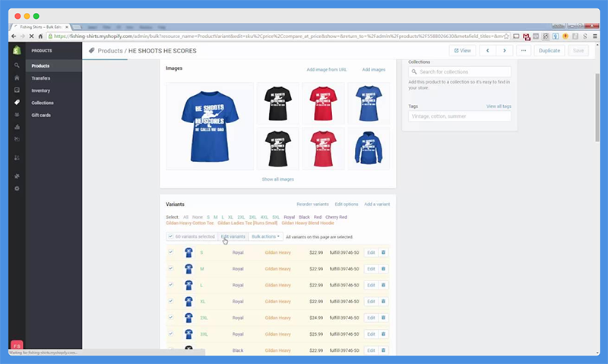The image size is (608, 364).
Task: Click Add image from URL link
Action: [327, 70]
